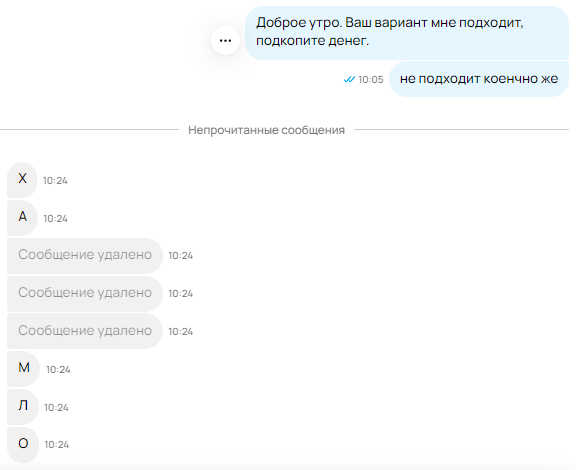
Task: Click the 10:24 timestamp beside 'Х'
Action: pyautogui.click(x=55, y=180)
